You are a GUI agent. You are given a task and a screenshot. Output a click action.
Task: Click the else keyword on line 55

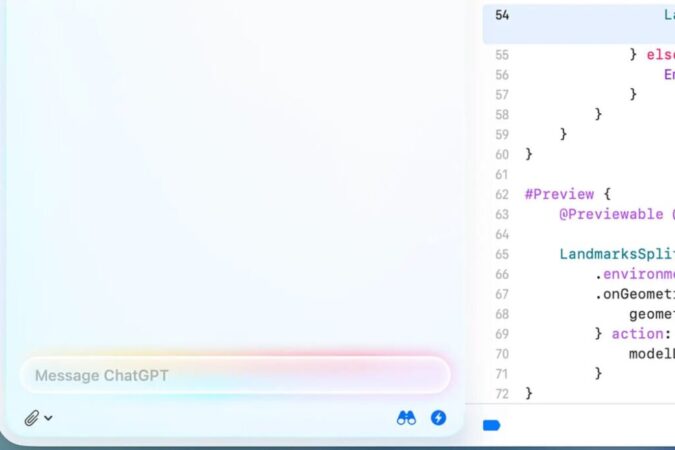coord(657,55)
